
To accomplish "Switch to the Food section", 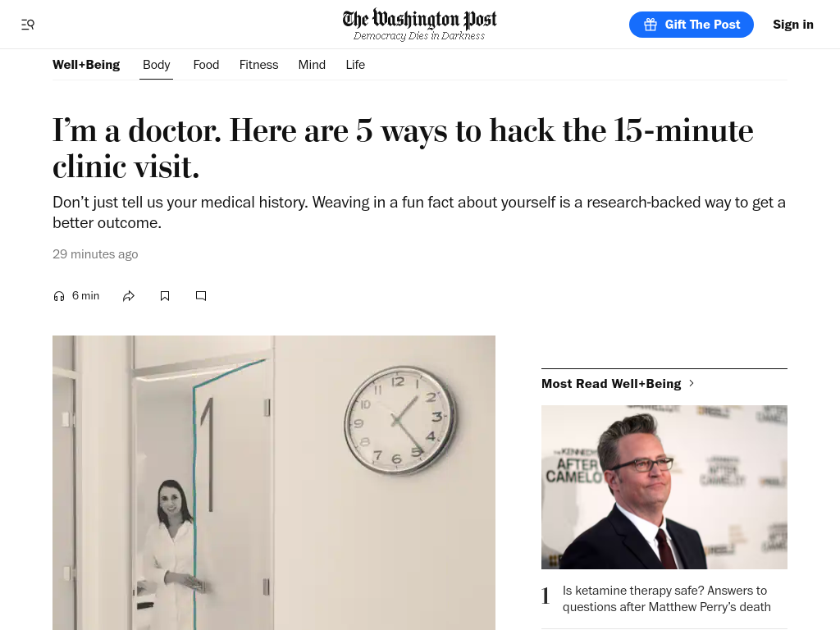I will [x=206, y=65].
